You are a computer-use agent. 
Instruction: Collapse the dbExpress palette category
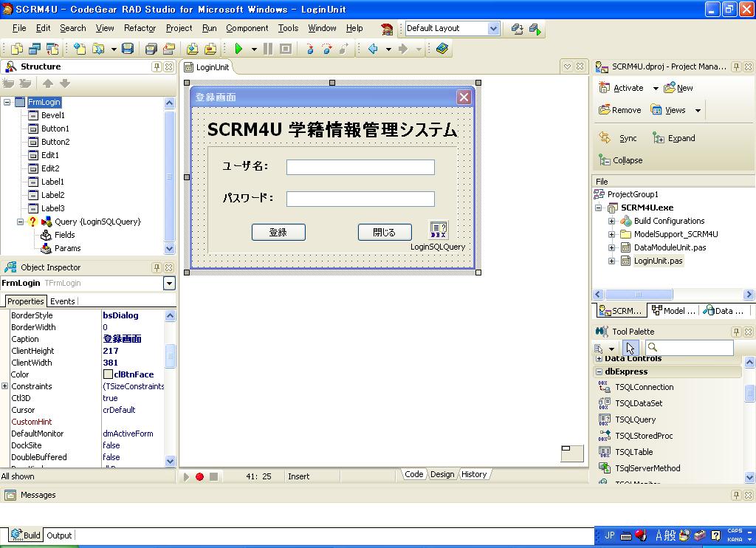(x=599, y=371)
